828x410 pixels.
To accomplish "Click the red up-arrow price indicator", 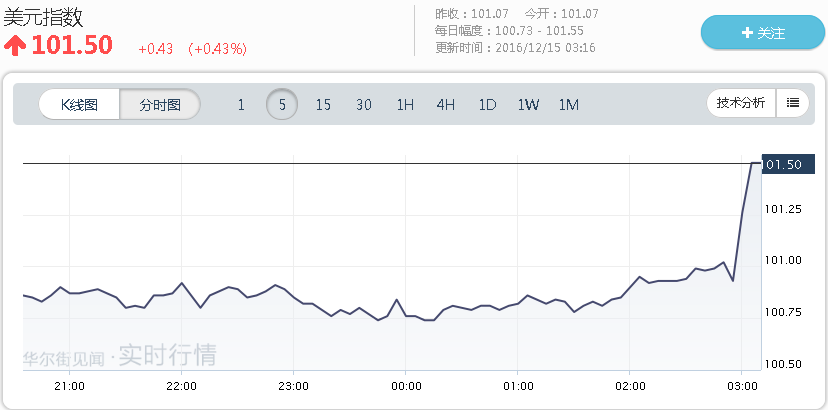I will [15, 46].
